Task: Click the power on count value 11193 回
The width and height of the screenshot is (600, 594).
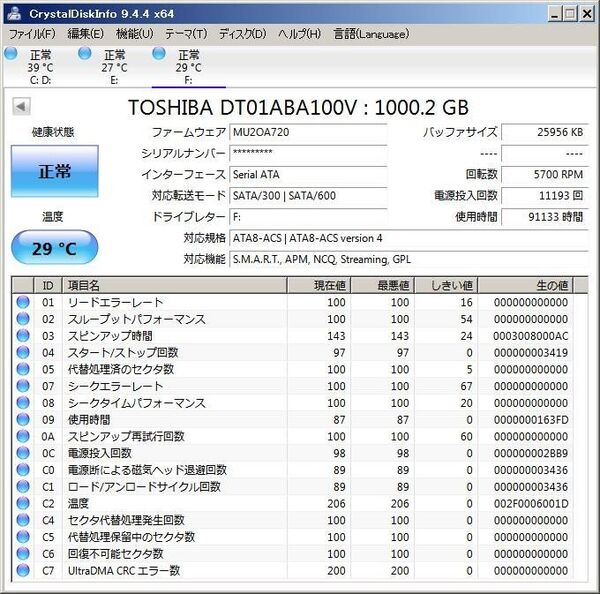Action: coord(545,196)
